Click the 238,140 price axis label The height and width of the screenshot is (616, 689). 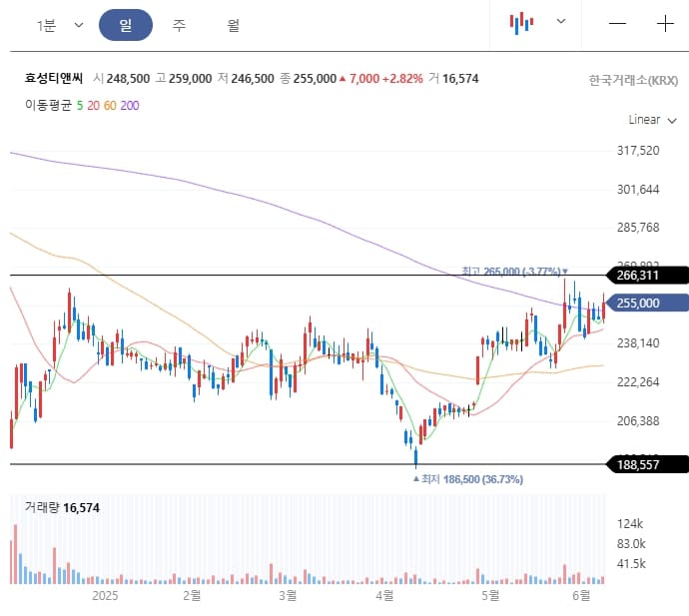tap(638, 343)
